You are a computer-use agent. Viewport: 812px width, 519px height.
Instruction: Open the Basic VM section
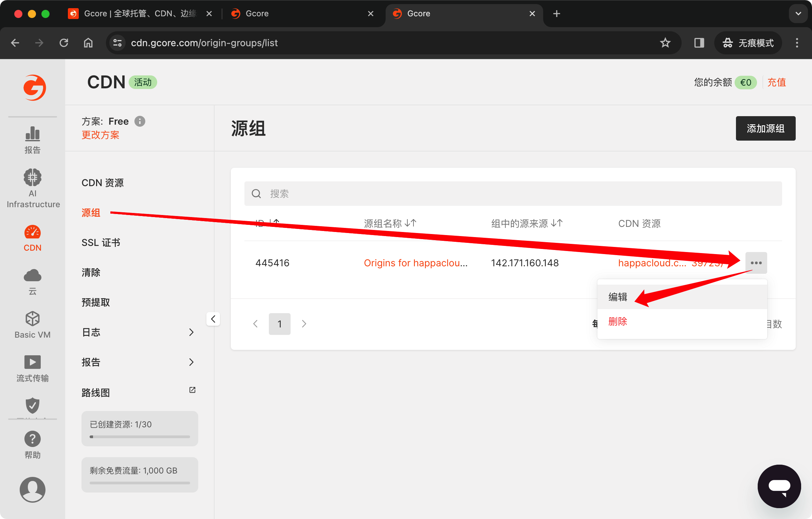click(33, 325)
